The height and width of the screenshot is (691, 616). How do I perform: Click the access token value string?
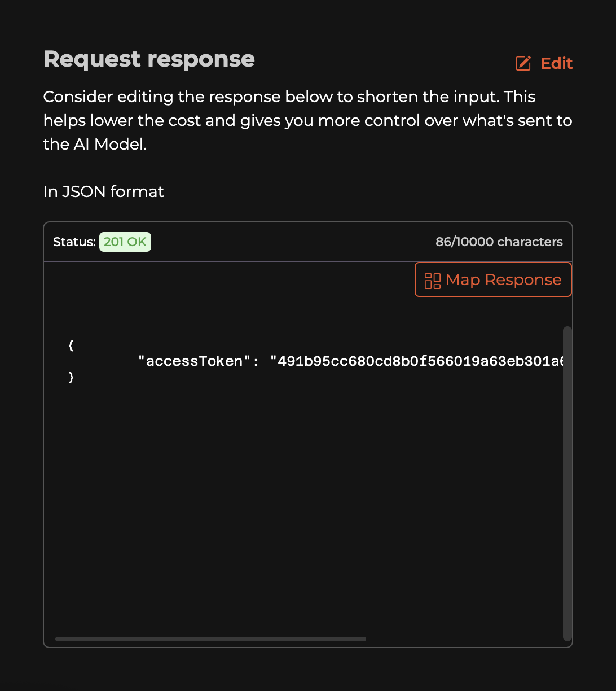point(417,361)
